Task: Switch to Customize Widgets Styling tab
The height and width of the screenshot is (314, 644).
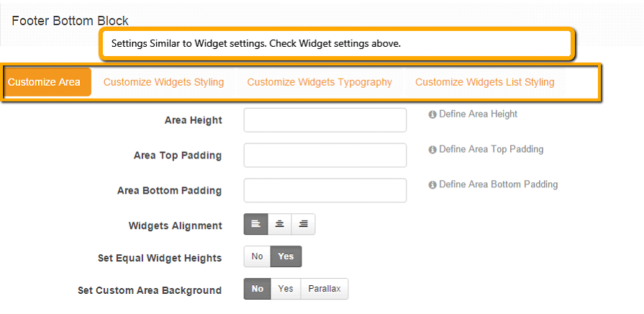Action: 163,82
